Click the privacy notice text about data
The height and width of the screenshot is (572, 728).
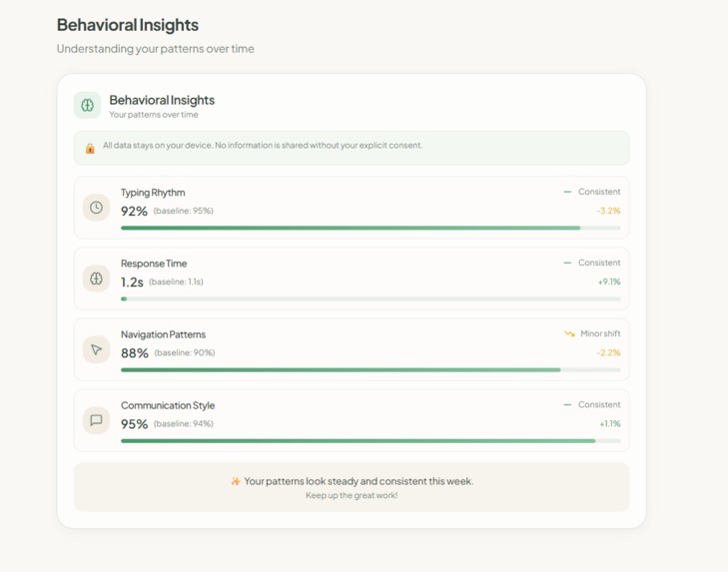pyautogui.click(x=263, y=146)
